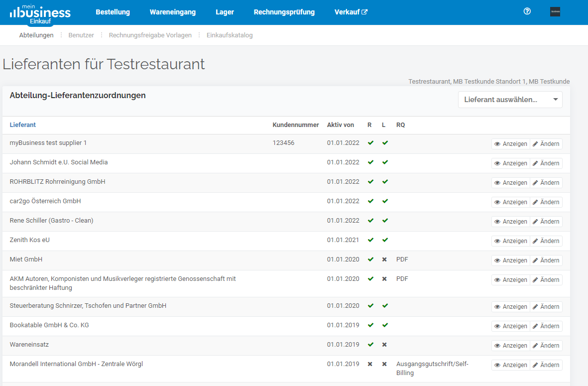Click Ausgangsgutschrift/Self-Billing text
This screenshot has width=588, height=386.
coord(432,369)
